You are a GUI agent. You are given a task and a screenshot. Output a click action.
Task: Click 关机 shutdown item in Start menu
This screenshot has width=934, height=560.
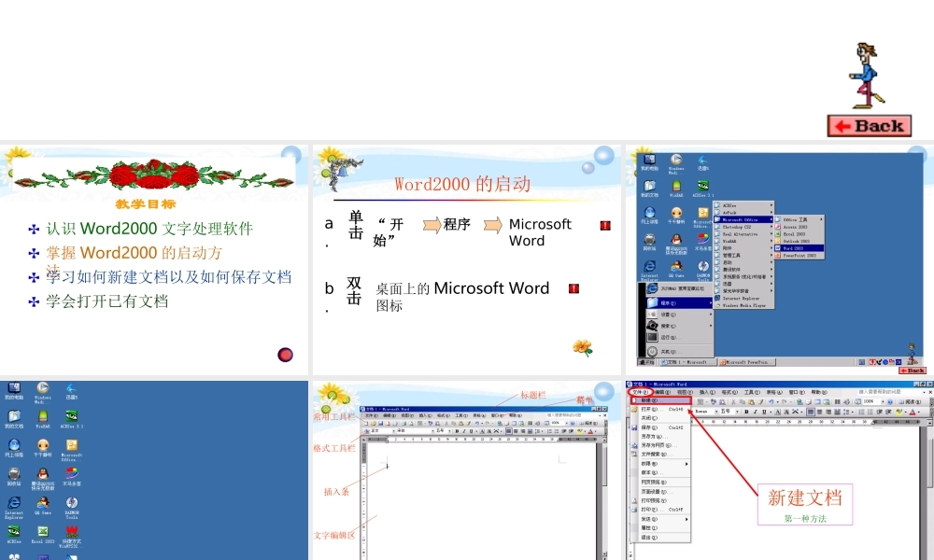679,352
